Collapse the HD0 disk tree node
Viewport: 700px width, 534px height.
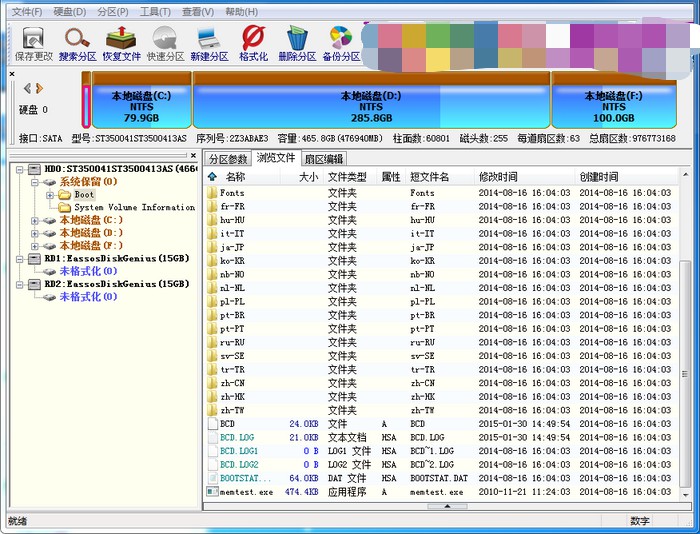20,170
